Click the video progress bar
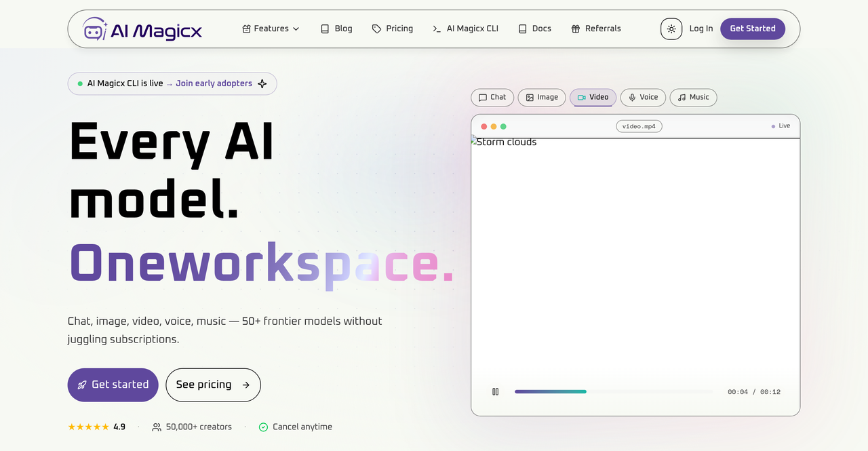The height and width of the screenshot is (451, 868). 614,391
